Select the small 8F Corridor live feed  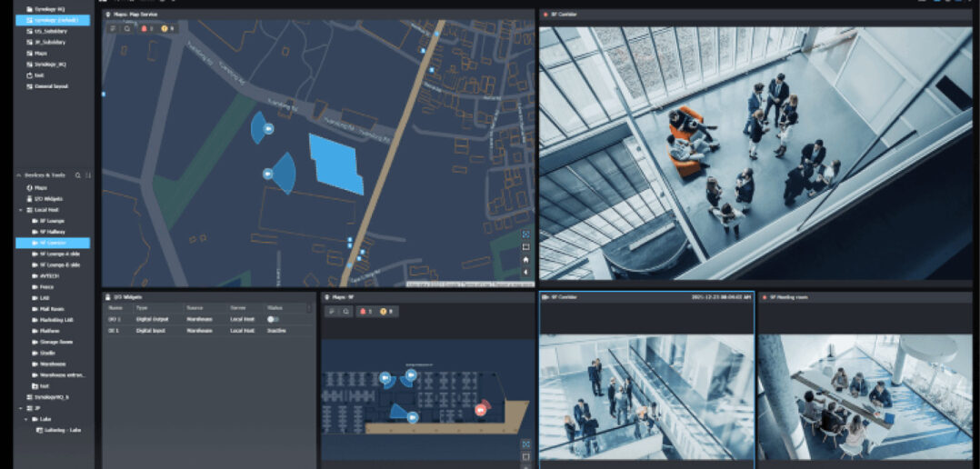(x=647, y=397)
